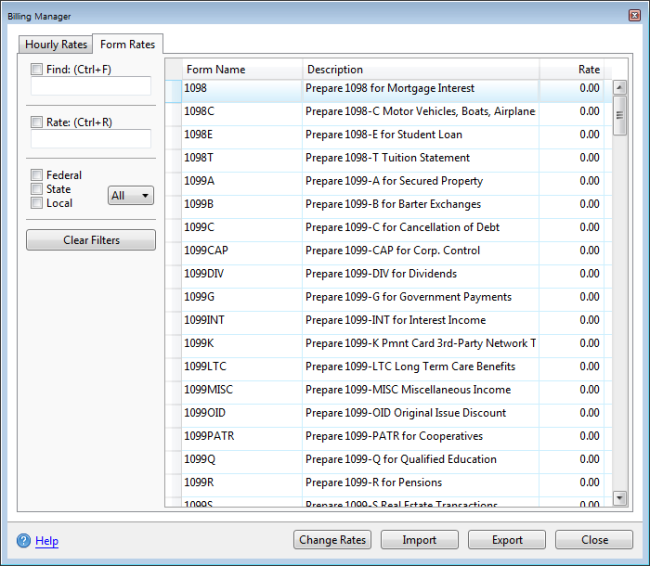
Task: Click the Change Rates button
Action: point(332,540)
